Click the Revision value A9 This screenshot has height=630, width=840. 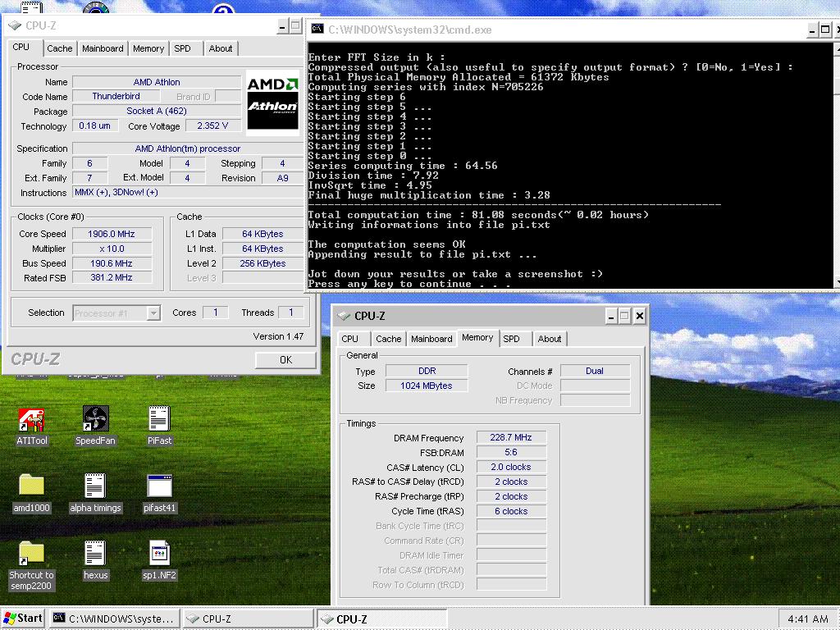pyautogui.click(x=282, y=178)
